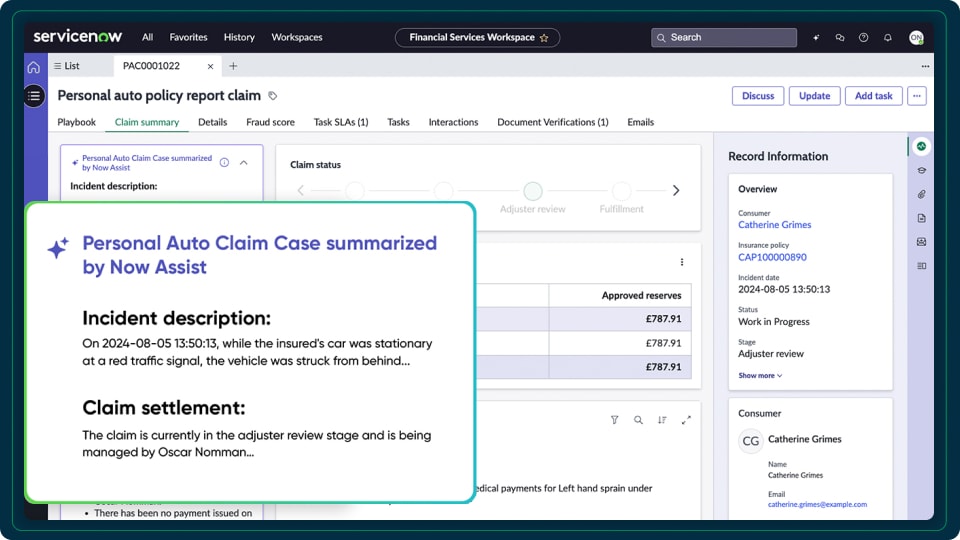The width and height of the screenshot is (960, 540).
Task: Open the History menu
Action: [239, 37]
